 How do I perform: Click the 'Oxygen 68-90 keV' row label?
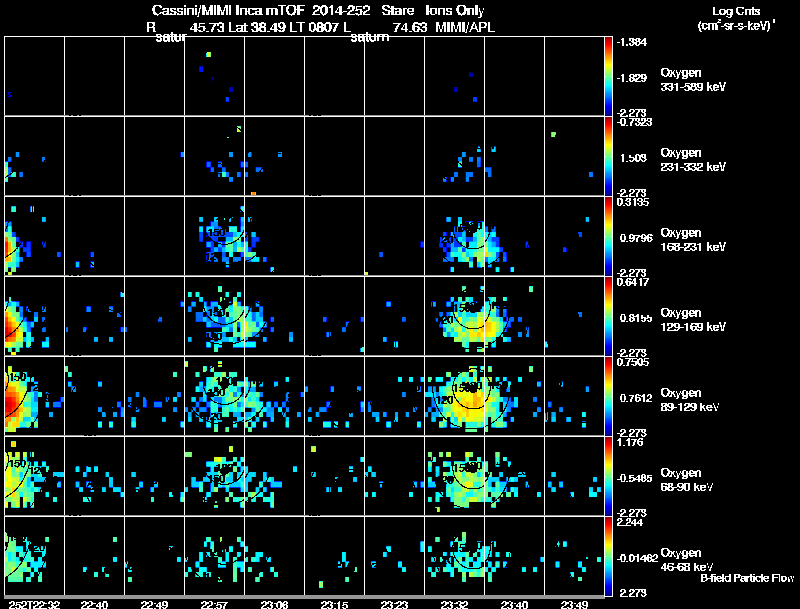[x=687, y=480]
